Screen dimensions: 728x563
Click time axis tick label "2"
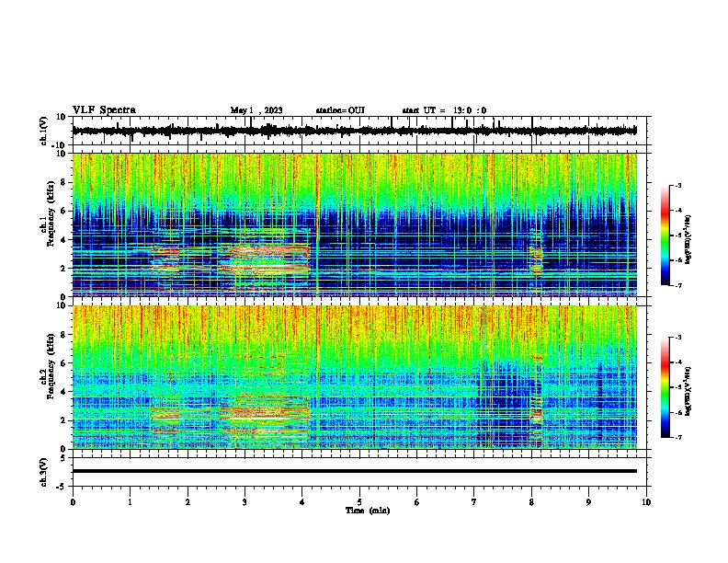188,501
